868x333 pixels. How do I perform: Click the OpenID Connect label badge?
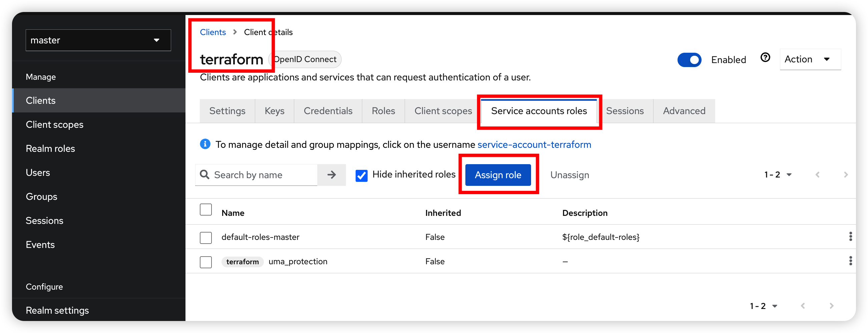click(305, 59)
